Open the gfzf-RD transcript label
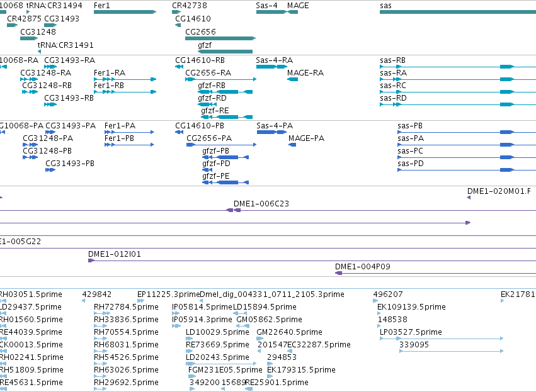 (212, 98)
